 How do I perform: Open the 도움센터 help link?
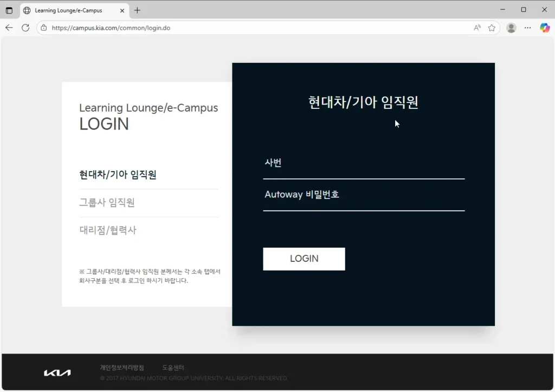(173, 368)
